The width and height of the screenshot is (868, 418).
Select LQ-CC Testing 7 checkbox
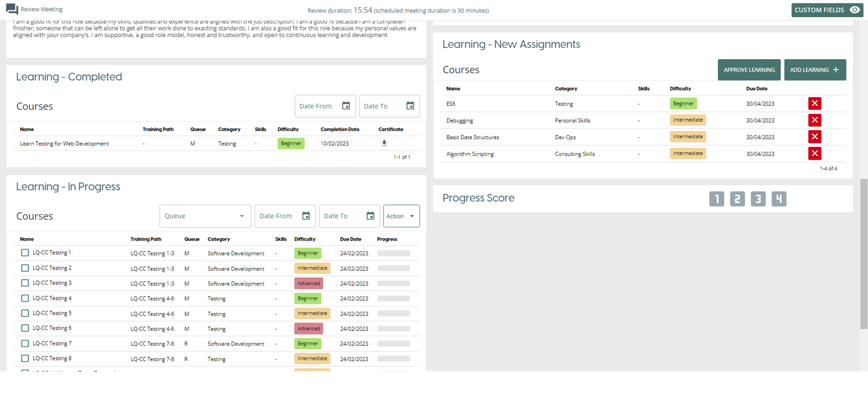pos(25,343)
